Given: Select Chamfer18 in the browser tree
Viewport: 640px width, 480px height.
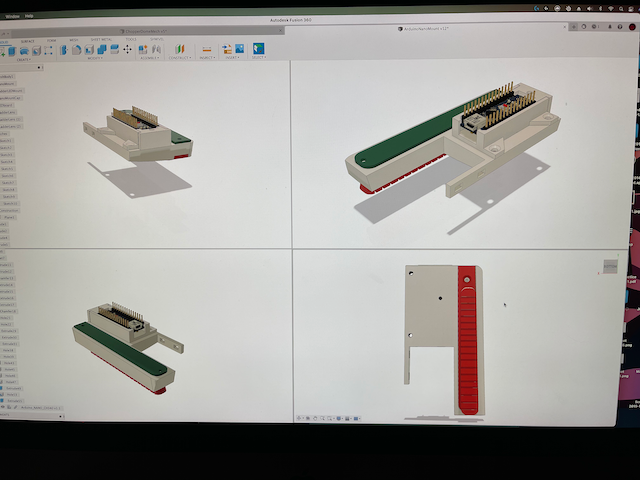Looking at the screenshot, I should (x=9, y=311).
